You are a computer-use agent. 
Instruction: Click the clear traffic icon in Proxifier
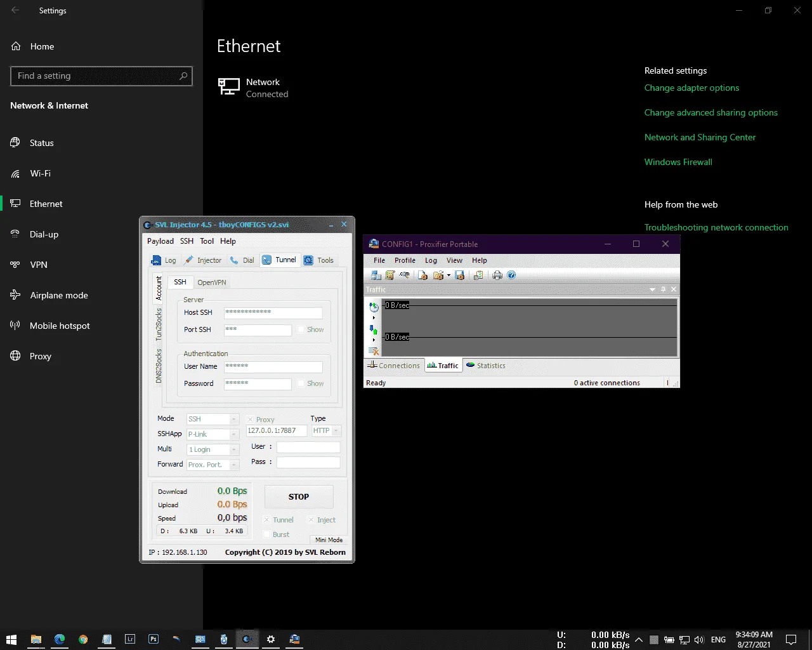point(374,350)
